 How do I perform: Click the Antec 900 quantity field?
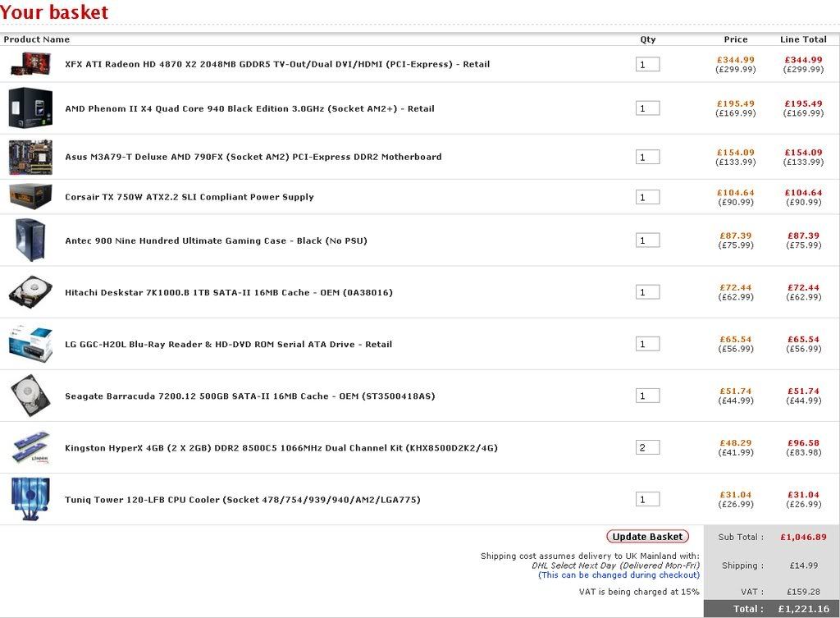tap(647, 240)
